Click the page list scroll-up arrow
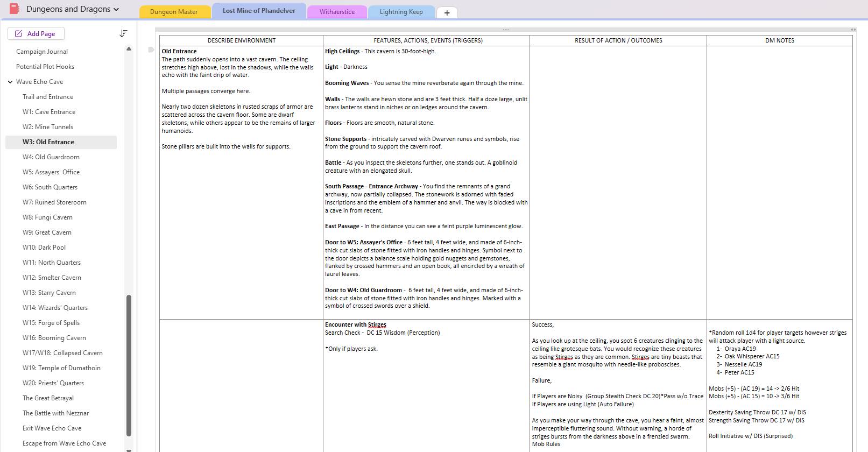Viewport: 868px width, 452px height. point(129,49)
